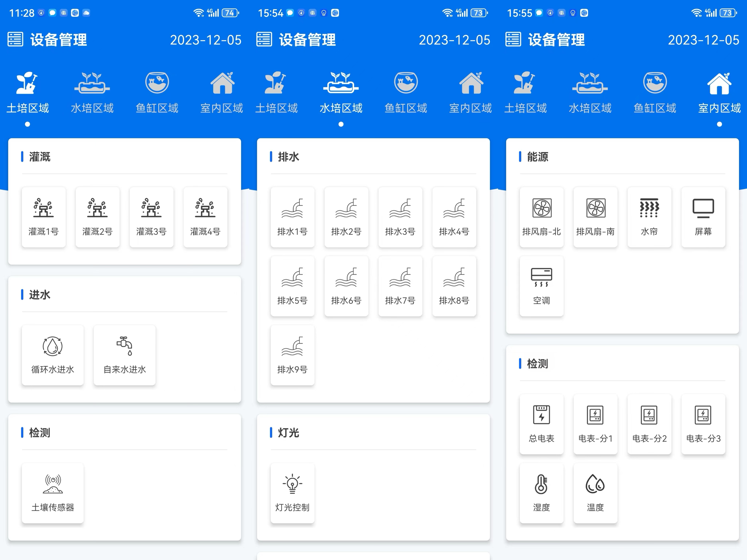Switch to 水培区域 tab in left screen
Image resolution: width=747 pixels, height=560 pixels.
coord(92,93)
